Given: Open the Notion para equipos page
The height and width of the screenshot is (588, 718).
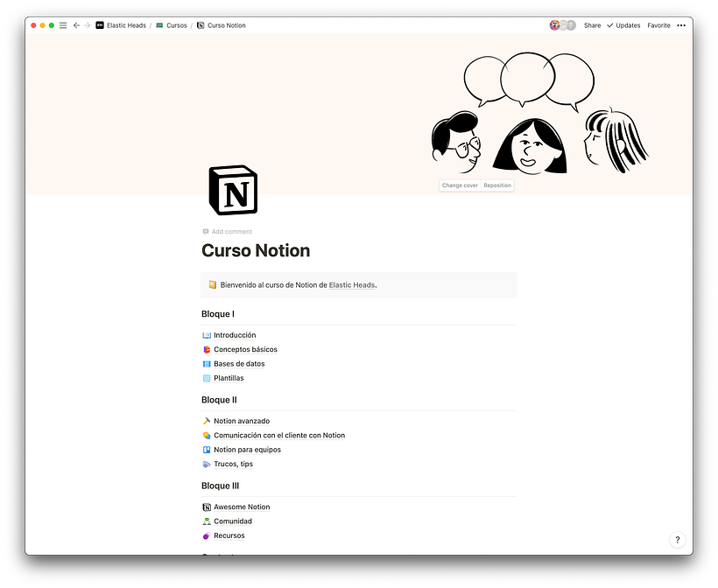Looking at the screenshot, I should click(x=247, y=450).
